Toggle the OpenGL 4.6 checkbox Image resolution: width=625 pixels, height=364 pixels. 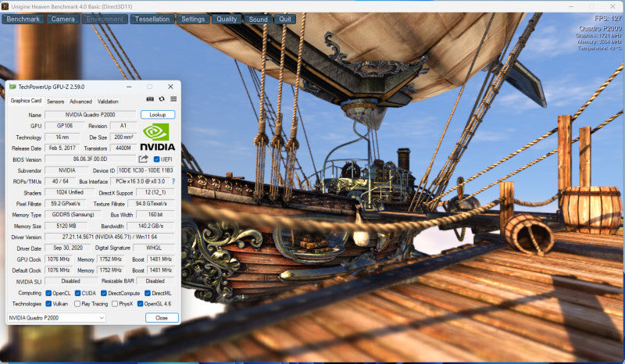pyautogui.click(x=141, y=304)
